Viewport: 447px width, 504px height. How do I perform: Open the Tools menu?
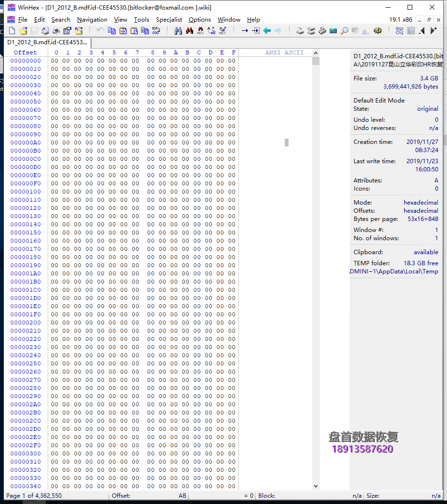142,20
